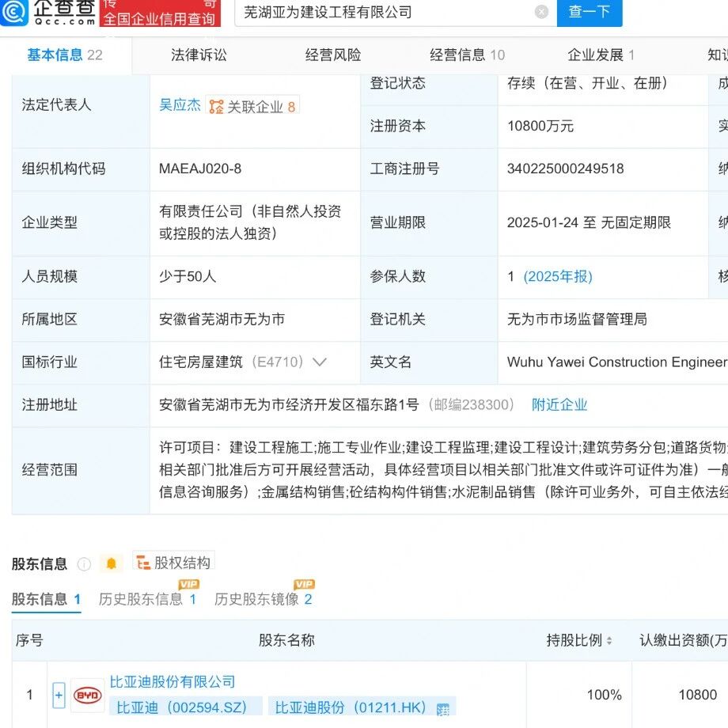Open the 经营信息 10 tab
728x728 pixels.
click(x=467, y=55)
